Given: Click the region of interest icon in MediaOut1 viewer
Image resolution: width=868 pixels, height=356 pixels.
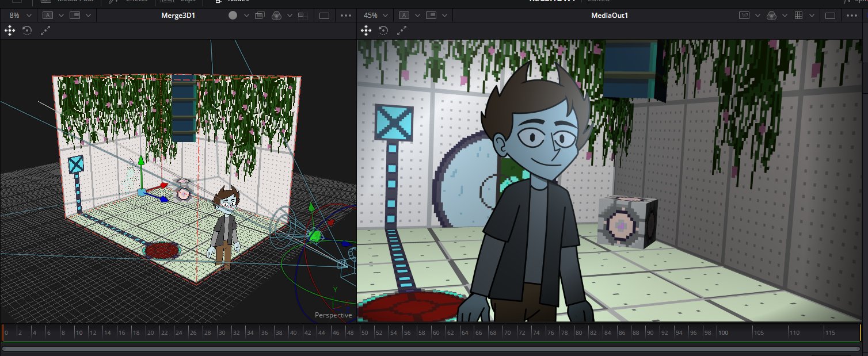Looking at the screenshot, I should (744, 16).
